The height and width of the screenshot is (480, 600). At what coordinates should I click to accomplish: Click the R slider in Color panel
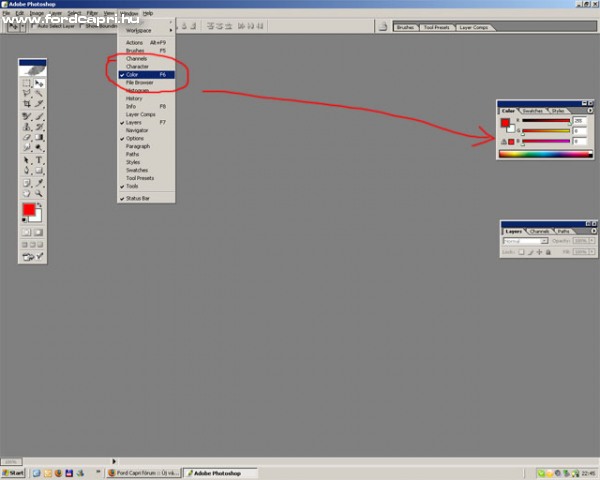[x=546, y=121]
